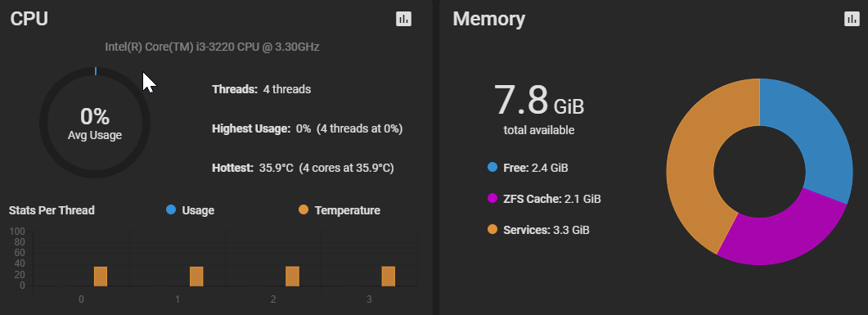
Task: Select blue Free segment of donut chart
Action: point(814,138)
